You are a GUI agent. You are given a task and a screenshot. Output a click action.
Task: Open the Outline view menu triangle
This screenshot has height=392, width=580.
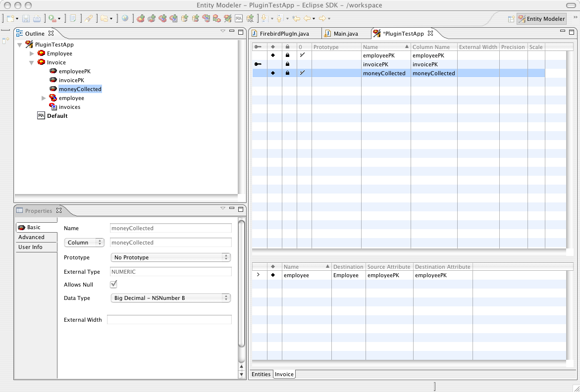223,31
